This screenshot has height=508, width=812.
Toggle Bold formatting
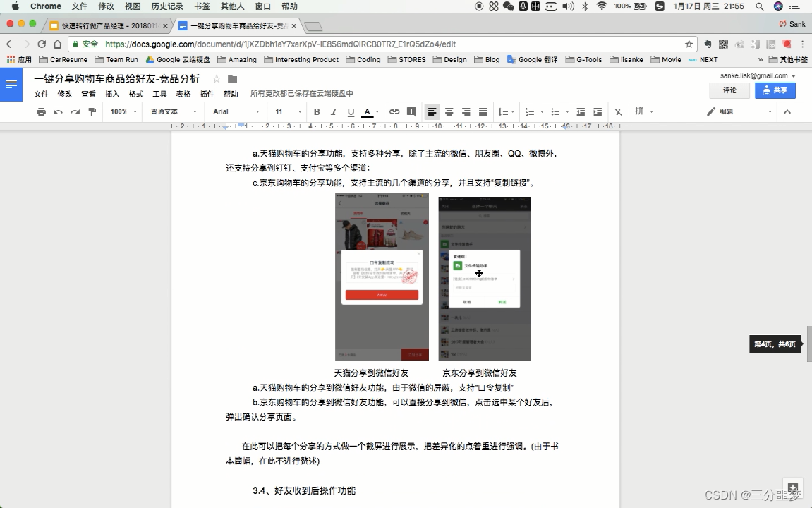pyautogui.click(x=317, y=111)
